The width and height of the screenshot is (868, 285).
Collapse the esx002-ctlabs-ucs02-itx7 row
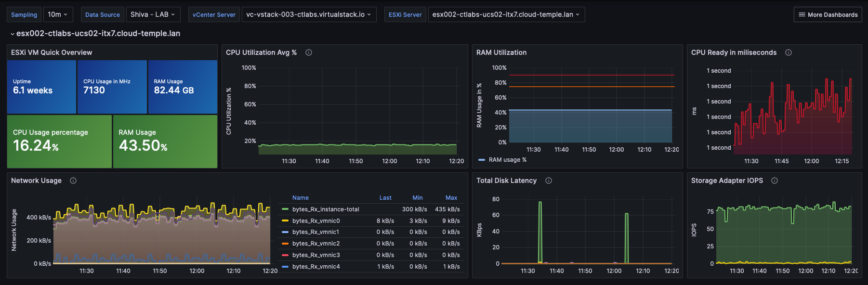coord(13,34)
